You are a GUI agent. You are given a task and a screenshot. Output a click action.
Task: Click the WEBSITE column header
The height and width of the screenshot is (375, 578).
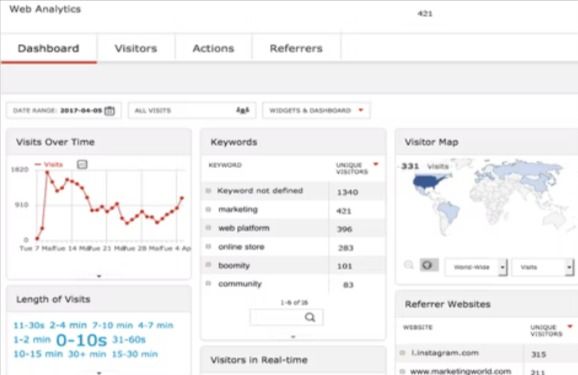(x=418, y=327)
